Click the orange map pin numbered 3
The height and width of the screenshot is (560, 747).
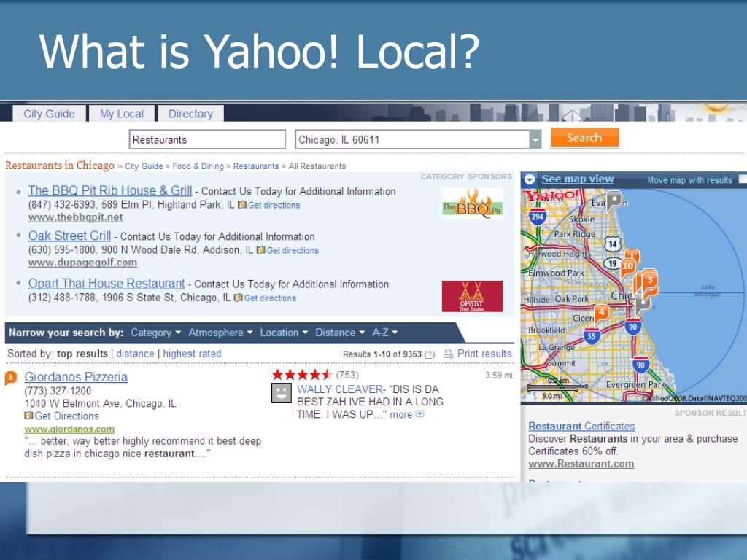(x=649, y=279)
